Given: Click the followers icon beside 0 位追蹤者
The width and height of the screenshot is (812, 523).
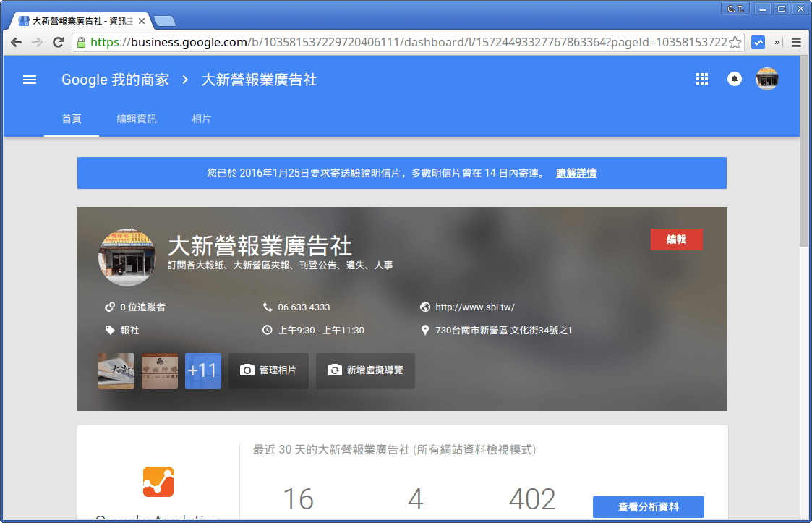Looking at the screenshot, I should (x=111, y=307).
